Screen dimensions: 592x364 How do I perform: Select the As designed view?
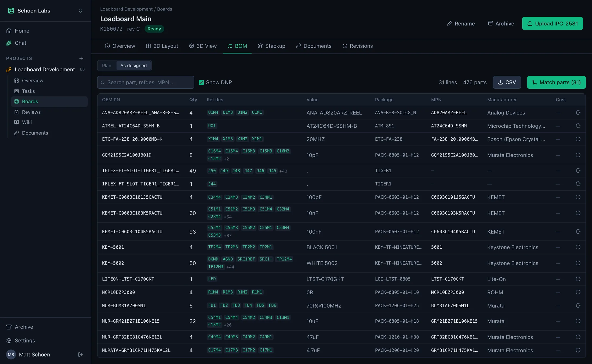(x=133, y=66)
